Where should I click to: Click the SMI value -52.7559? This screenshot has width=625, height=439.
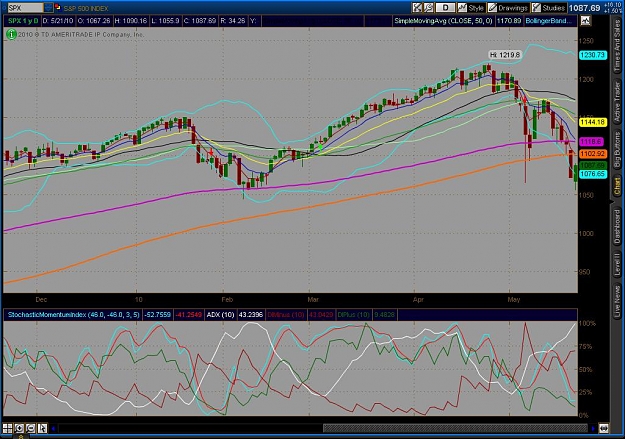[x=157, y=315]
